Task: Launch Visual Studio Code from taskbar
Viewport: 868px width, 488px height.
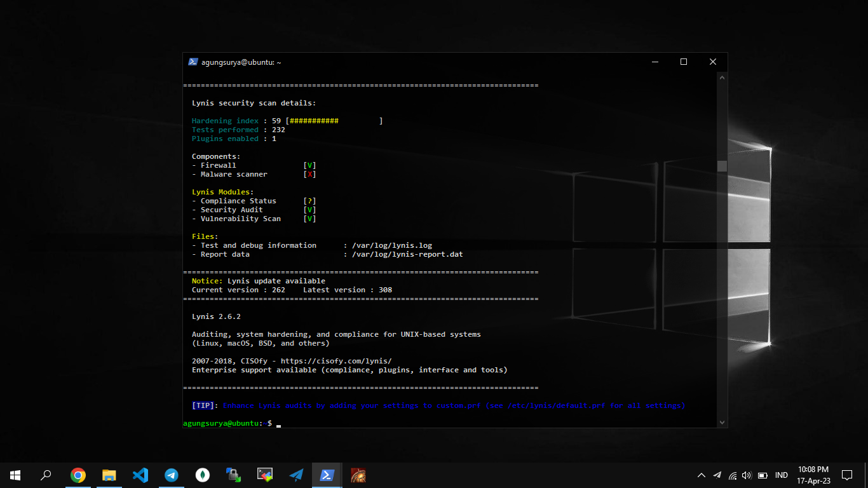Action: 140,475
